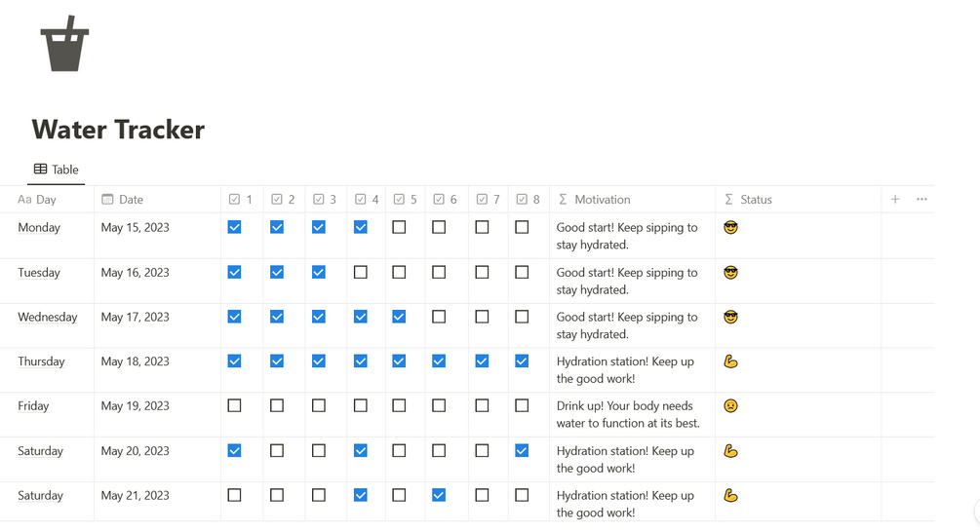This screenshot has width=980, height=532.
Task: Click the water cup page icon
Action: coord(64,44)
